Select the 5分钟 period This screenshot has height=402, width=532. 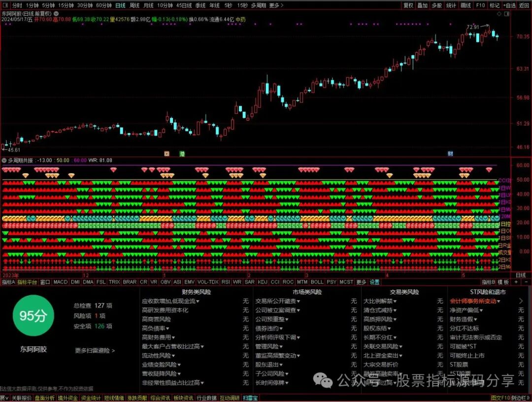click(48, 5)
